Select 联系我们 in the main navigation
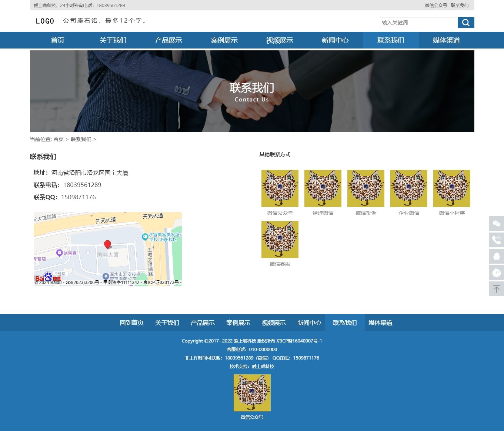Viewport: 504px width, 431px height. [x=391, y=40]
